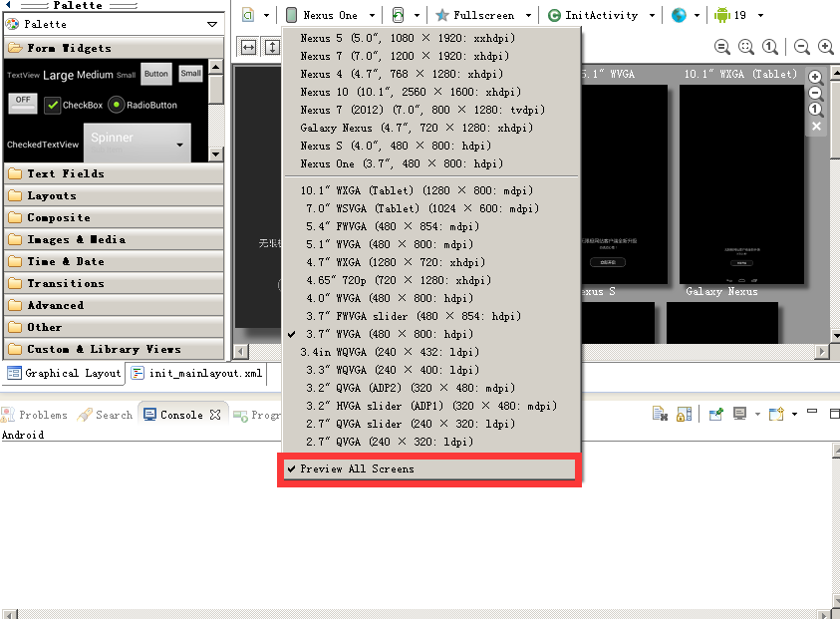
Task: Expand the Transitions palette category
Action: pos(114,283)
